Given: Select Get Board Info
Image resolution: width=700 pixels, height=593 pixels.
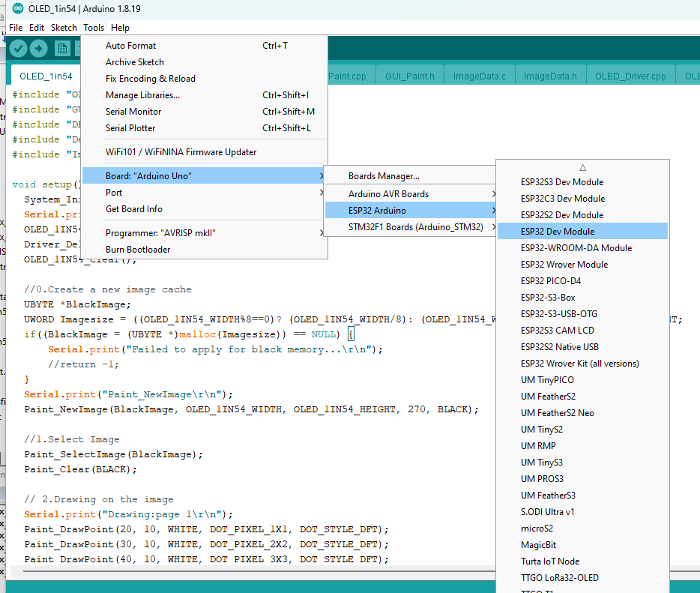Looking at the screenshot, I should (205, 209).
